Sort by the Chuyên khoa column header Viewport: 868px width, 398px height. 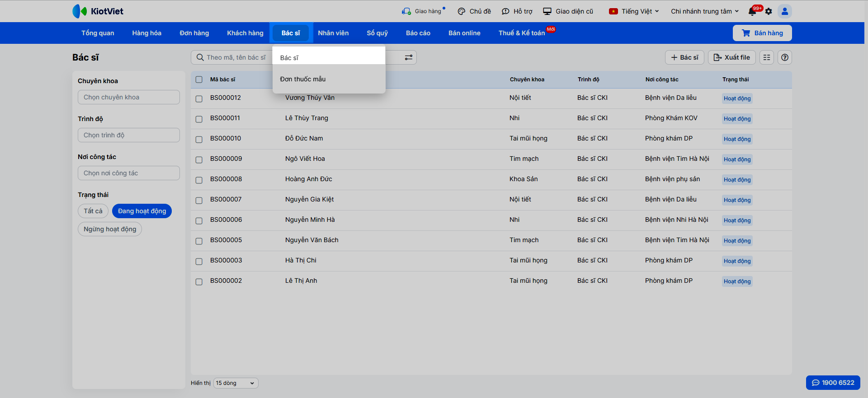click(x=527, y=80)
